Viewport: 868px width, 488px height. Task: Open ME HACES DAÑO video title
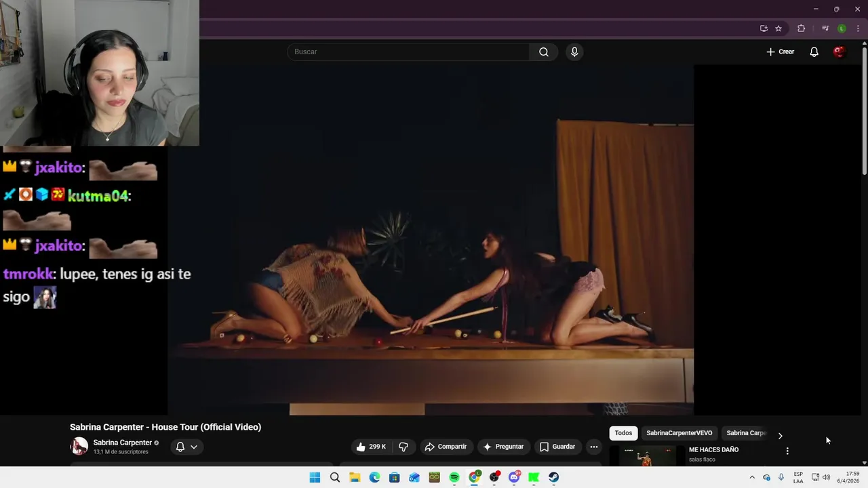[x=713, y=450]
